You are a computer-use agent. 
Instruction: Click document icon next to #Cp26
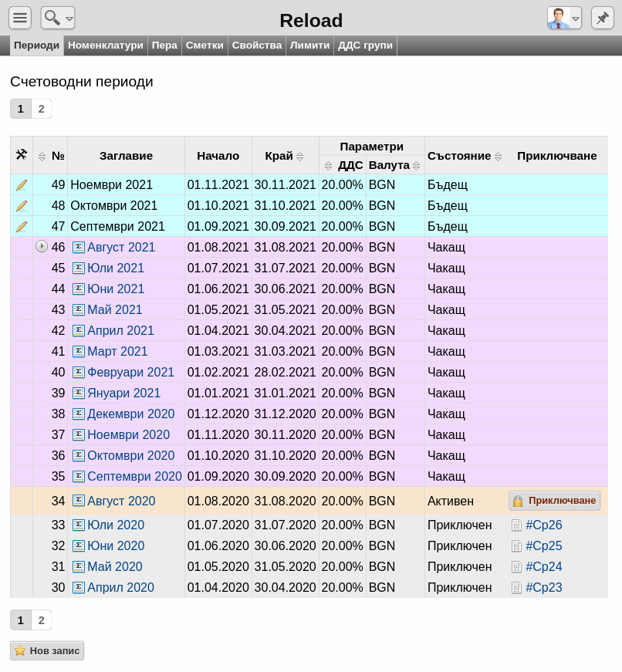coord(516,525)
